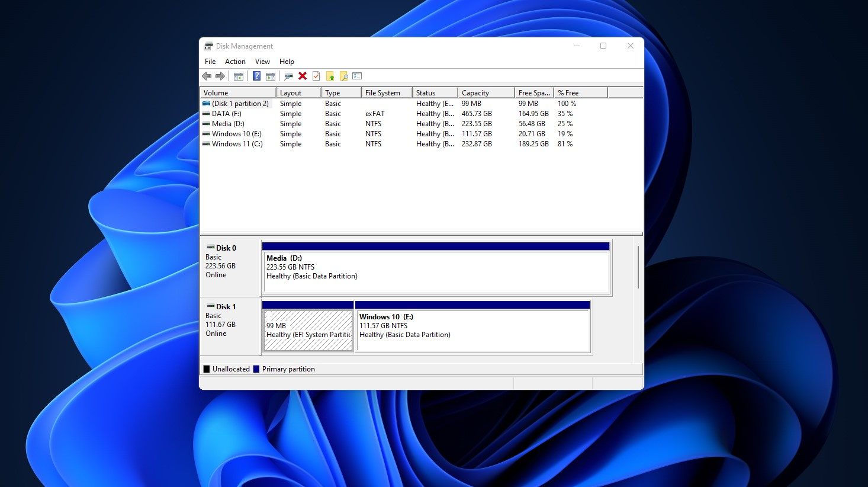Screen dimensions: 868x487
Task: Close the Disk Management window
Action: [631, 46]
